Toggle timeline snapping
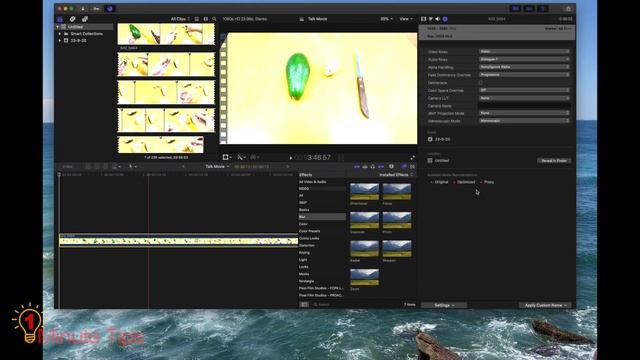 point(381,167)
